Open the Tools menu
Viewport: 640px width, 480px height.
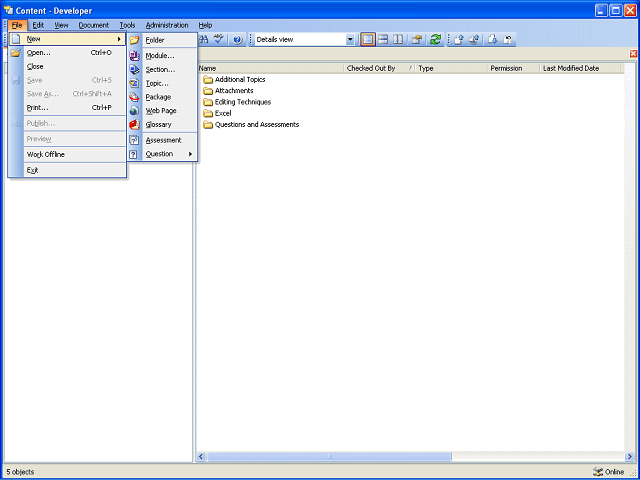tap(127, 25)
